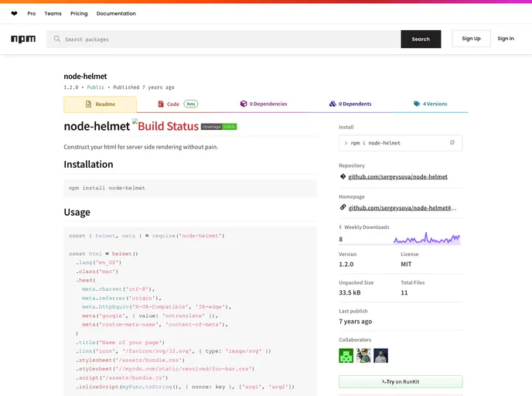Click the Sign Up button
The width and height of the screenshot is (532, 396).
471,39
